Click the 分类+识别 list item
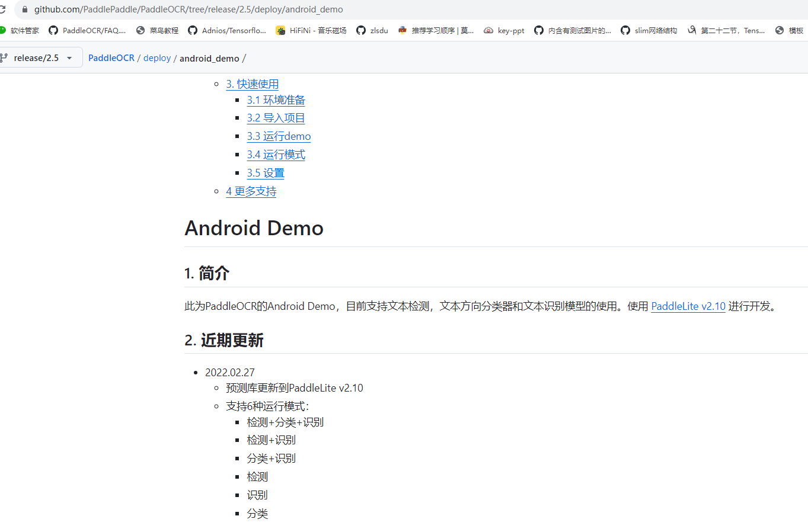 coord(271,459)
